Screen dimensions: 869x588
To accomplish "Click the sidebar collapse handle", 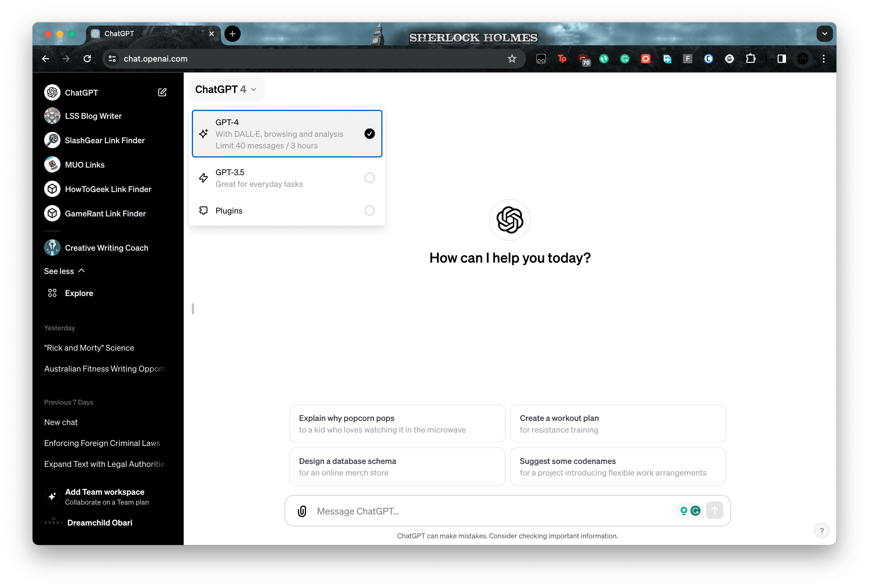I will tap(193, 309).
